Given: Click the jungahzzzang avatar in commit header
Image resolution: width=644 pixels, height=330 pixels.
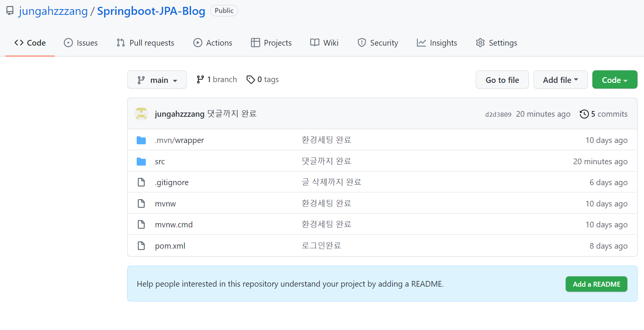Looking at the screenshot, I should [141, 114].
